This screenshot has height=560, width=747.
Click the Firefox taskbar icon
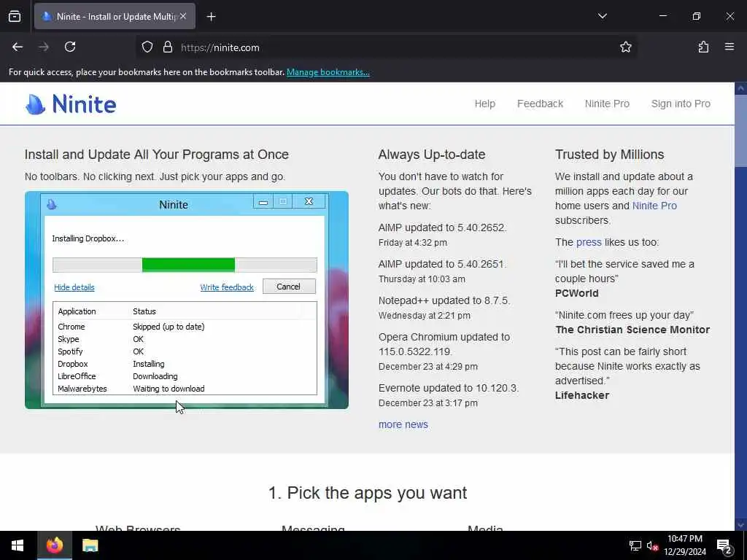tap(54, 545)
